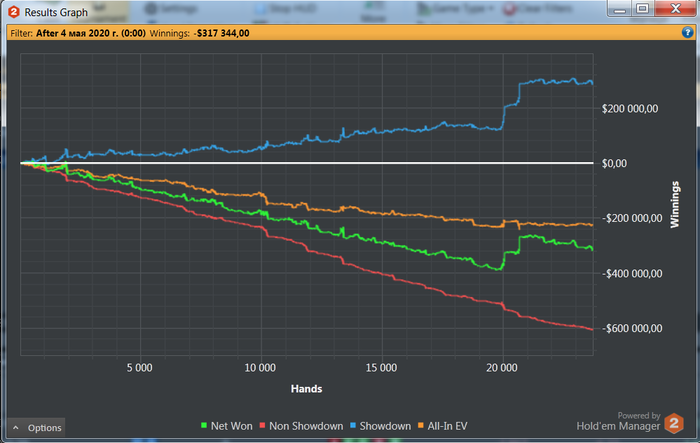Minimize the Results Graph window

click(619, 9)
